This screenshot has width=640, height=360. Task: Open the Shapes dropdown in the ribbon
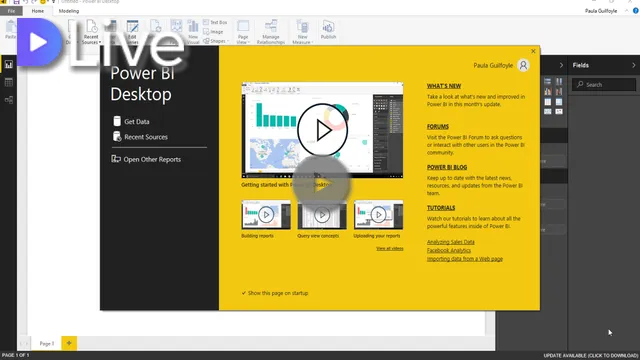216,41
